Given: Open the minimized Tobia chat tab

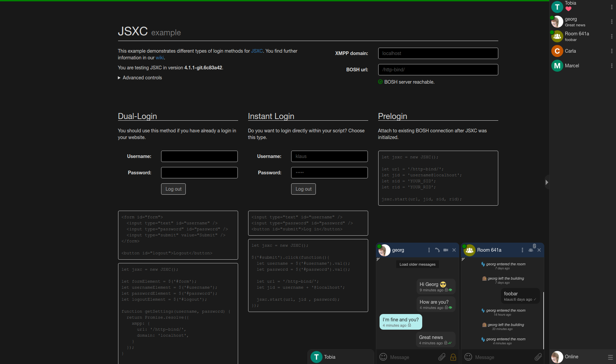Looking at the screenshot, I should [341, 357].
